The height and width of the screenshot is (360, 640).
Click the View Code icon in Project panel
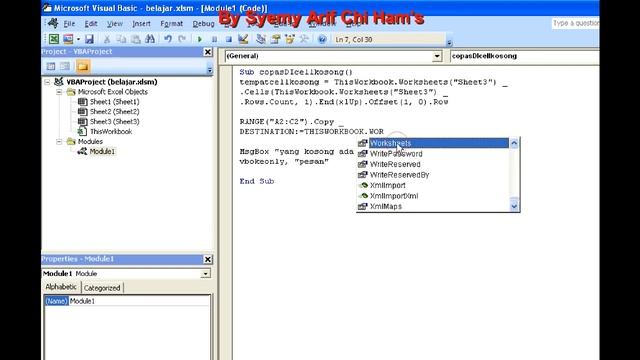click(x=51, y=66)
